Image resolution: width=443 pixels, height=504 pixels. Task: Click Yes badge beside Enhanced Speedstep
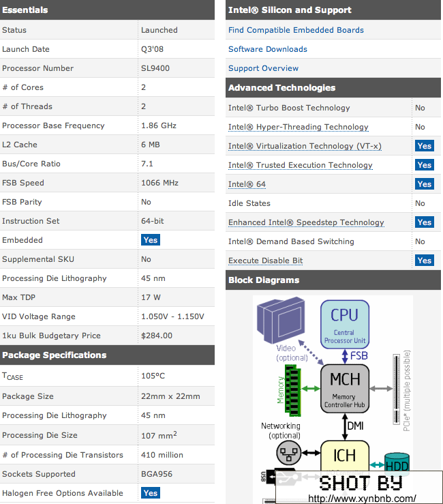425,222
